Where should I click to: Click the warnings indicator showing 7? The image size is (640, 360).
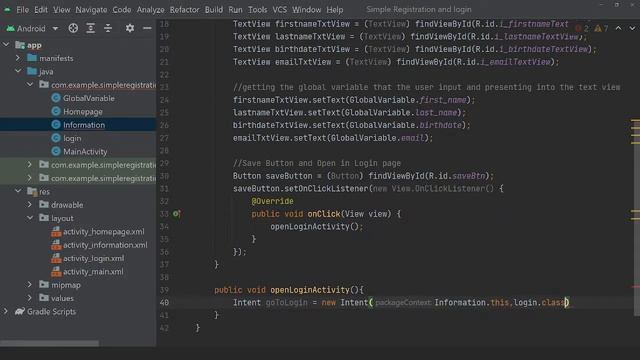coord(601,28)
